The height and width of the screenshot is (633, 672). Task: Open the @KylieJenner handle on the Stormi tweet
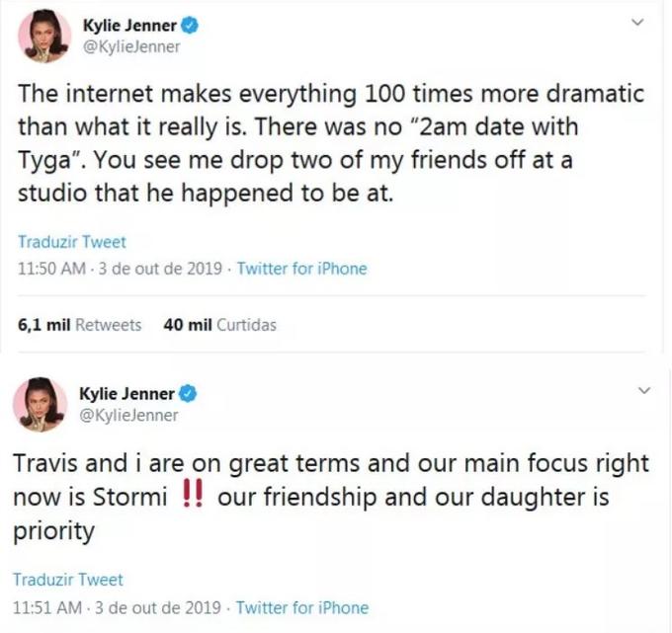(x=127, y=415)
